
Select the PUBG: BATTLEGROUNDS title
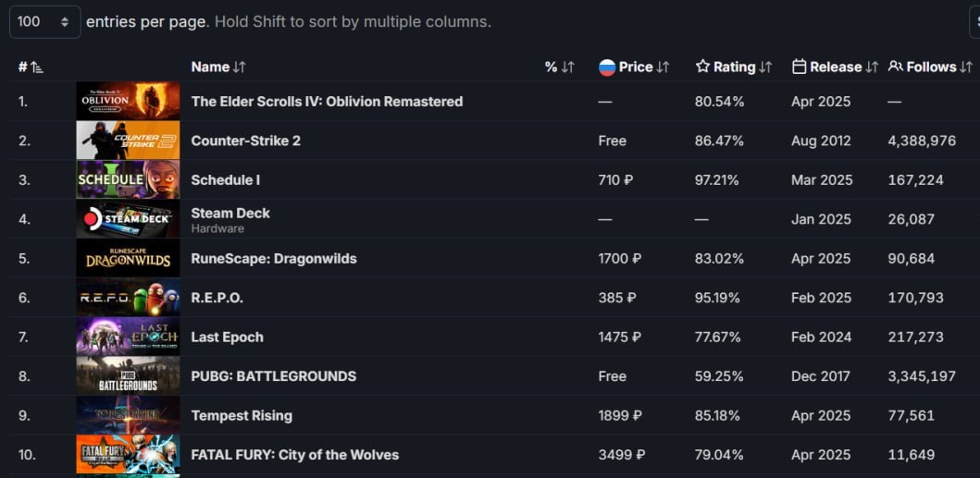(x=273, y=376)
